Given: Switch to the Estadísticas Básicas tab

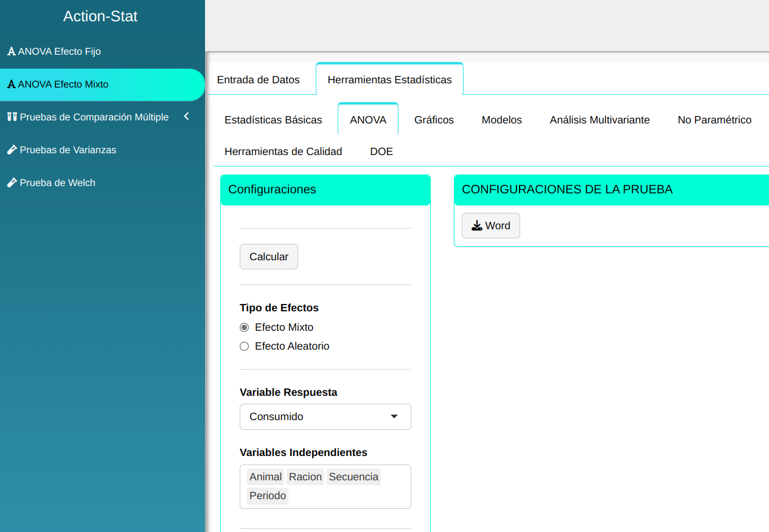Looking at the screenshot, I should (x=273, y=120).
